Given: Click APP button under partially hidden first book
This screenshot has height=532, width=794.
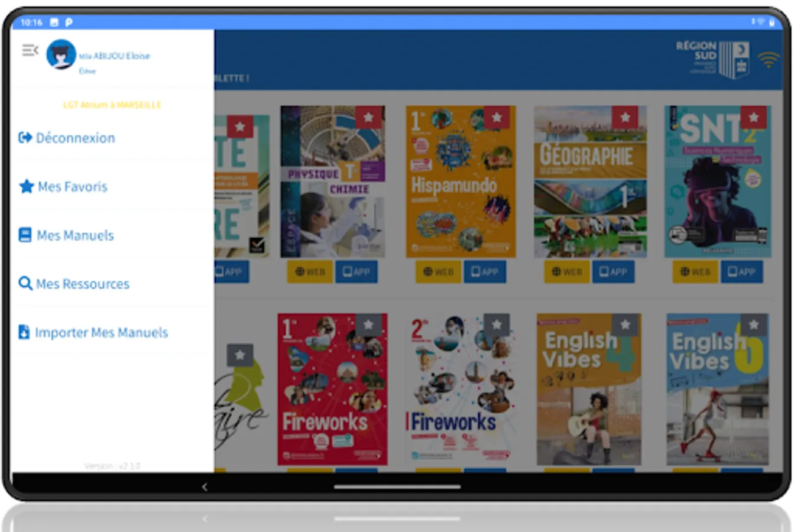Looking at the screenshot, I should pyautogui.click(x=232, y=271).
